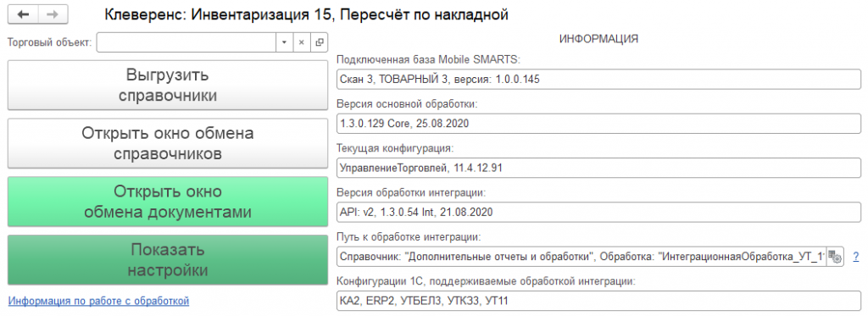Click the Путь к обработке интеграции field
The width and height of the screenshot is (868, 316).
581,257
